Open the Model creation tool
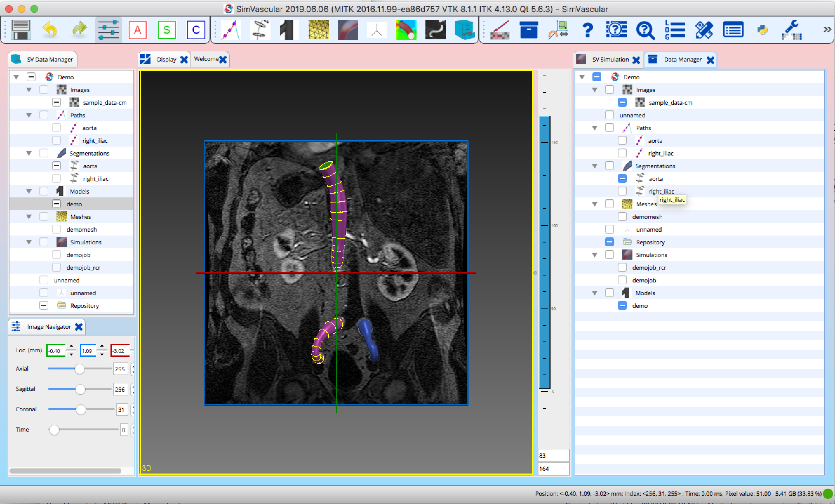Screen dimensions: 835x504 pyautogui.click(x=288, y=30)
